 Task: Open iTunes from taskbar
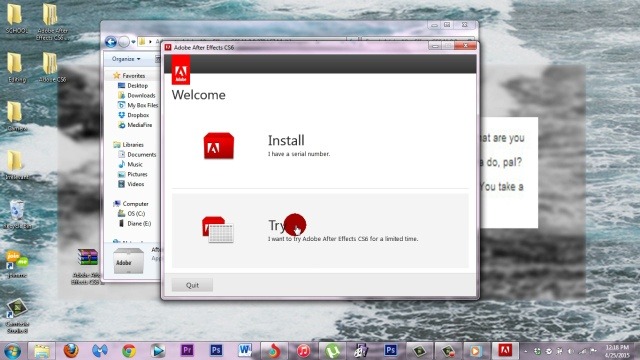(303, 351)
